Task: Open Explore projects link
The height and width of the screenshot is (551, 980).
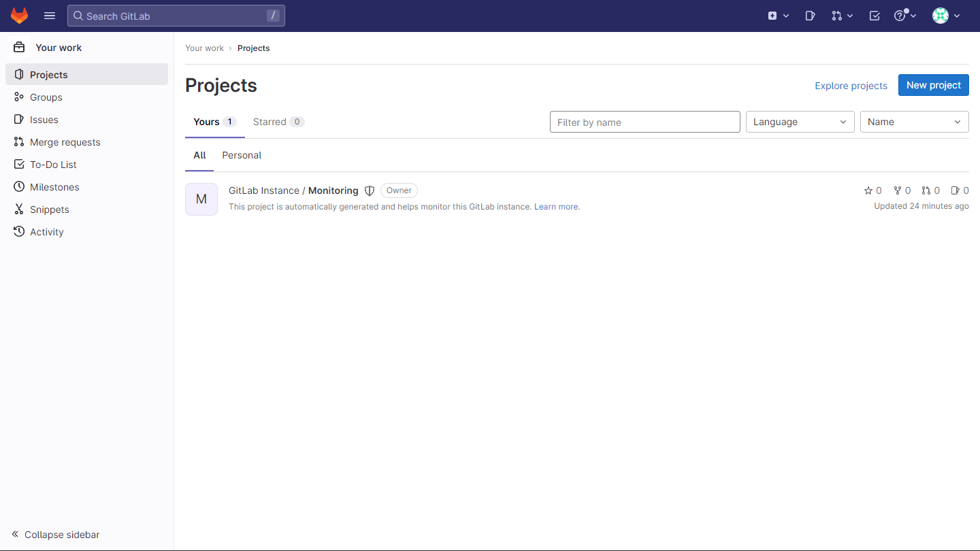Action: pos(851,86)
